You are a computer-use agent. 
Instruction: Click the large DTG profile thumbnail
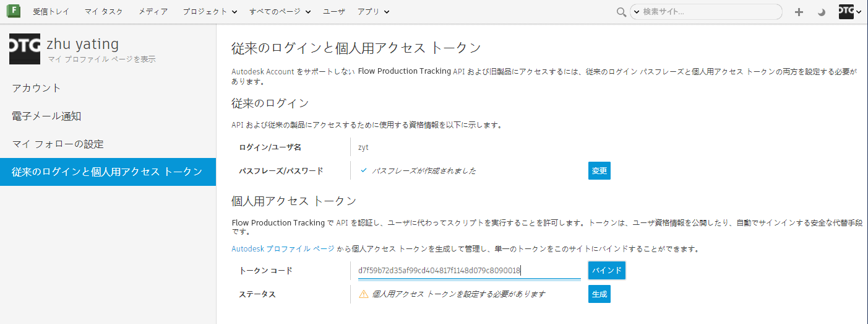[25, 49]
